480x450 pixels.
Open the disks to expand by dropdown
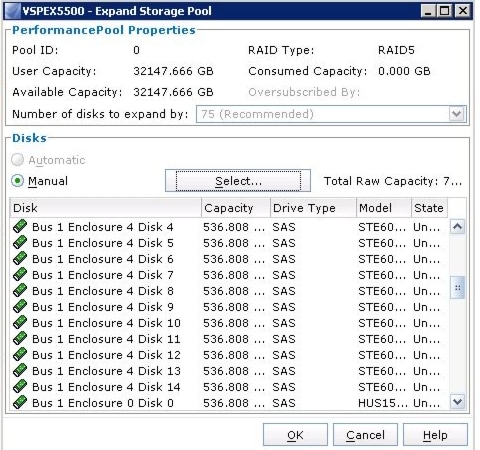457,114
